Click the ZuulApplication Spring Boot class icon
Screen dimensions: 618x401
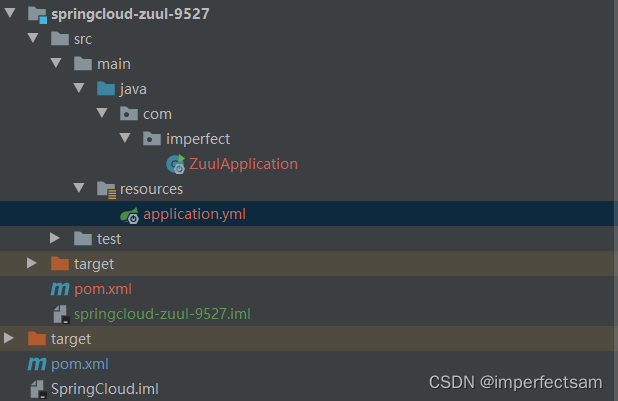click(175, 164)
